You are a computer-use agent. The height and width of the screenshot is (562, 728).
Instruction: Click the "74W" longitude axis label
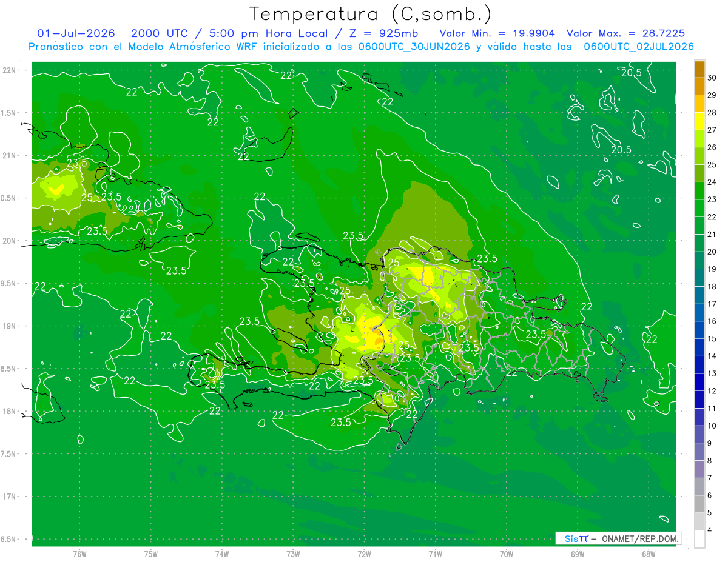pos(222,554)
